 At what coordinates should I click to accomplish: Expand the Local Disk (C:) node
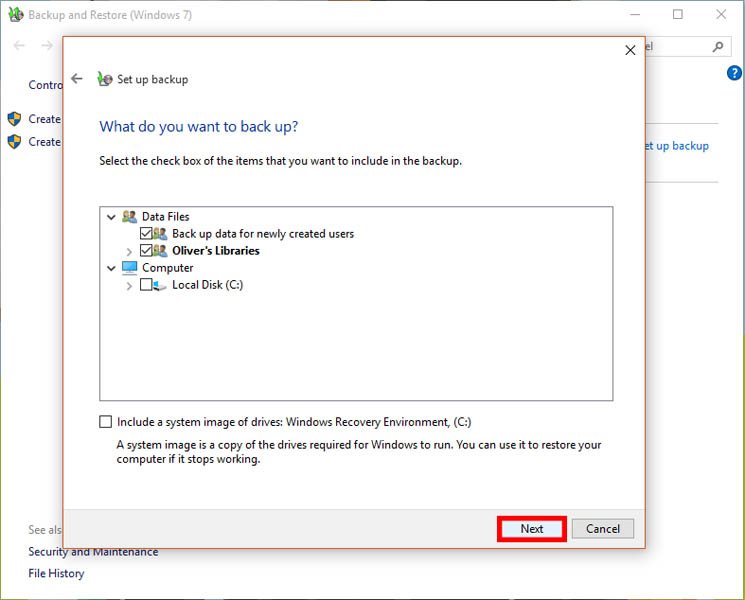(x=129, y=286)
